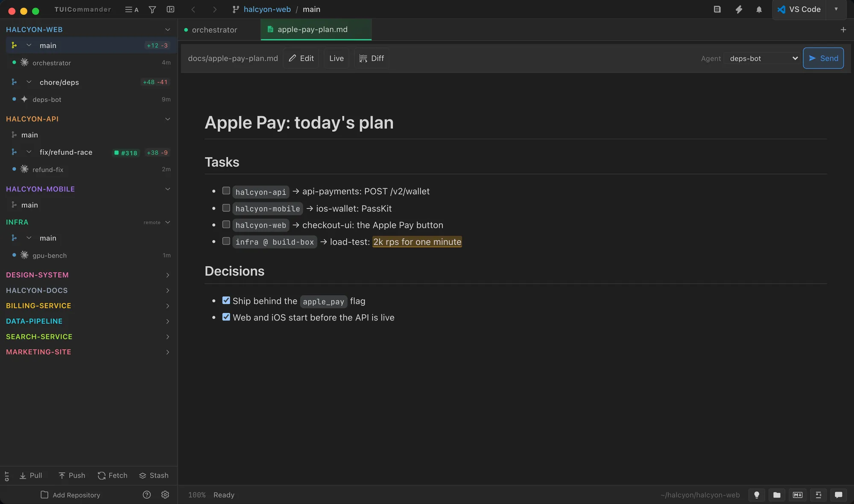Image resolution: width=854 pixels, height=504 pixels.
Task: Click the PR #318 badge
Action: [126, 153]
